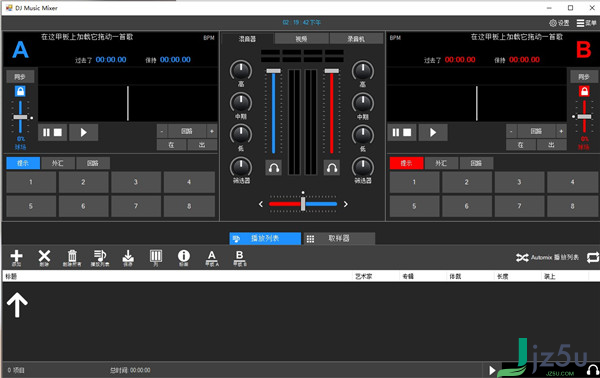This screenshot has height=378, width=600.
Task: Click the high (高) EQ knob for deck B
Action: [x=363, y=70]
